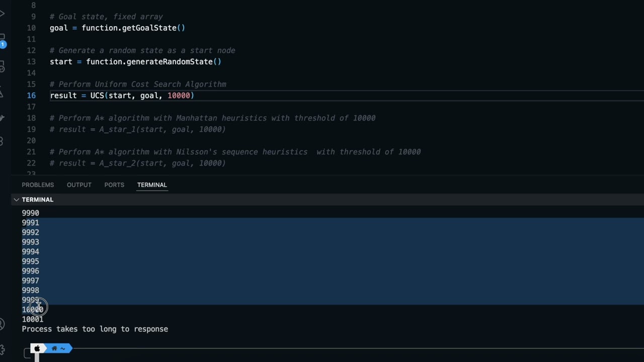Open the PORTS tab
Screen dimensions: 644x362
(x=114, y=185)
